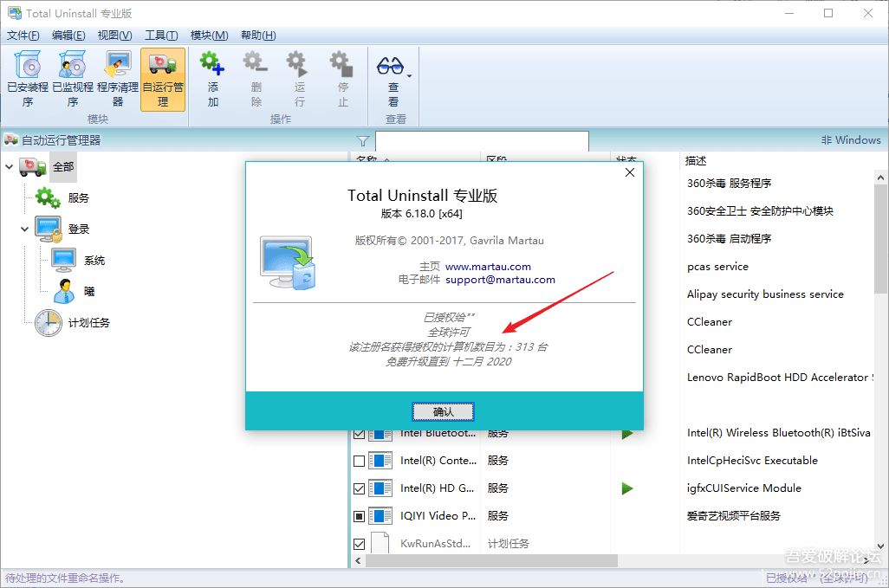Click the 停止 toolbar icon
The image size is (889, 588).
tap(342, 63)
